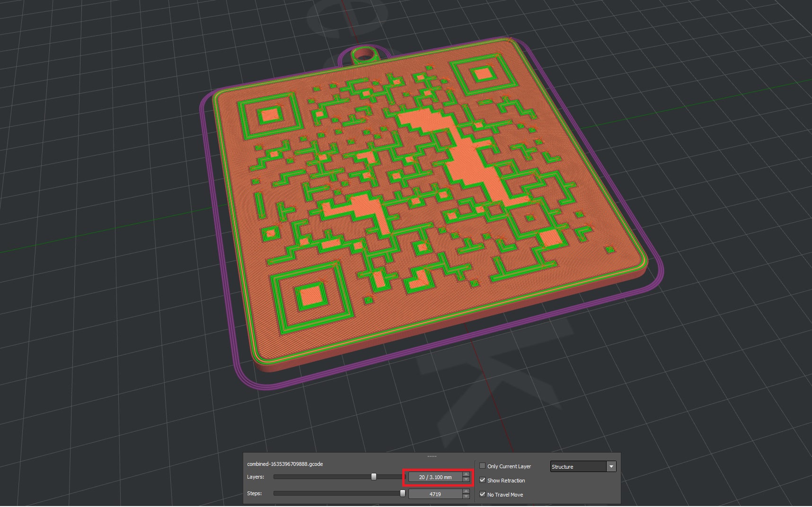Click the layer value field showing 20 / 3.100 mm

(435, 477)
